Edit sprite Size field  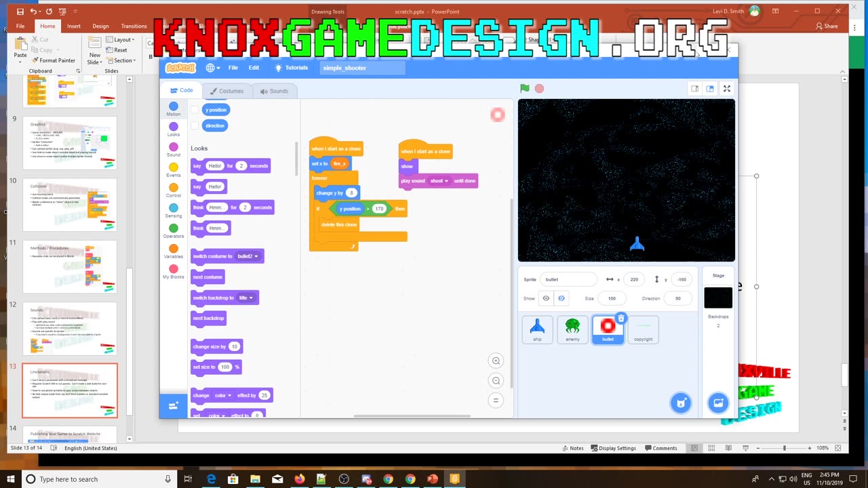coord(612,298)
